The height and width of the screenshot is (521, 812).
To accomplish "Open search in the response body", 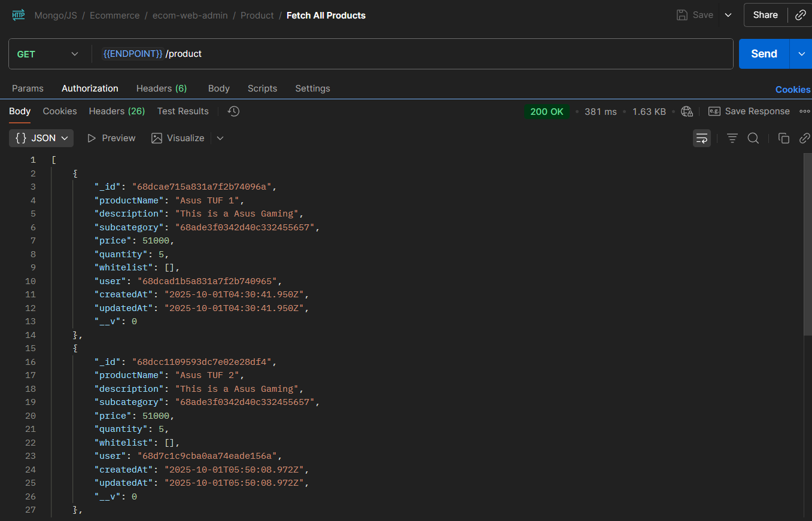I will [x=753, y=138].
